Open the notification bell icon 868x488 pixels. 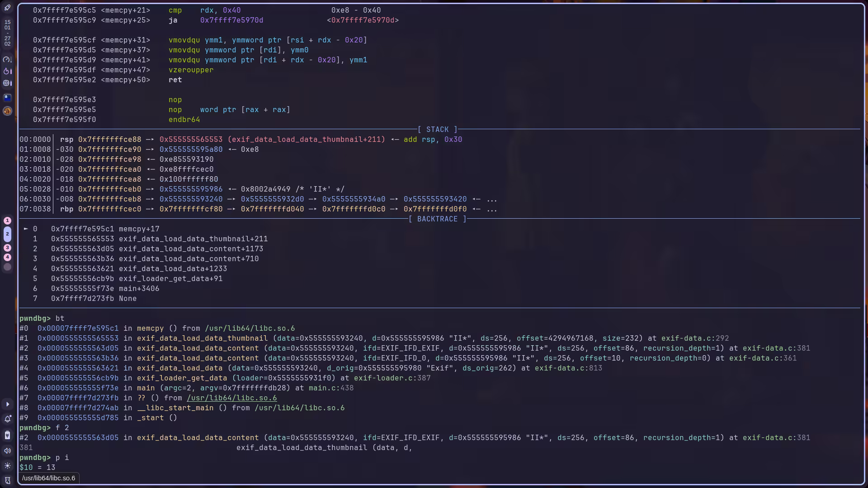tap(7, 419)
